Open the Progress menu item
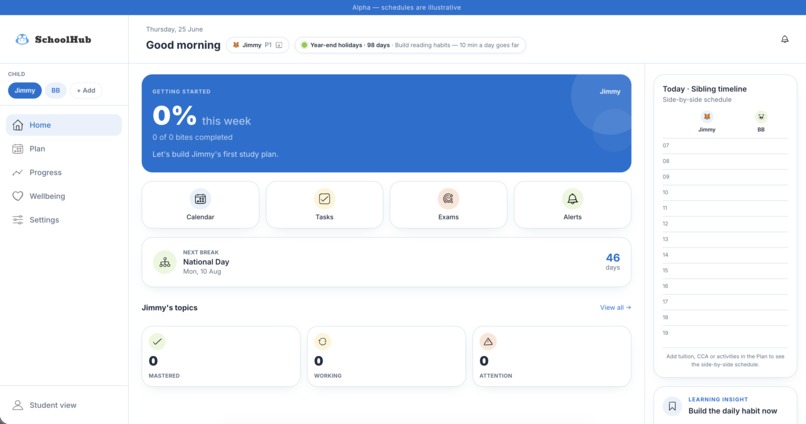The height and width of the screenshot is (424, 806). coord(64,172)
